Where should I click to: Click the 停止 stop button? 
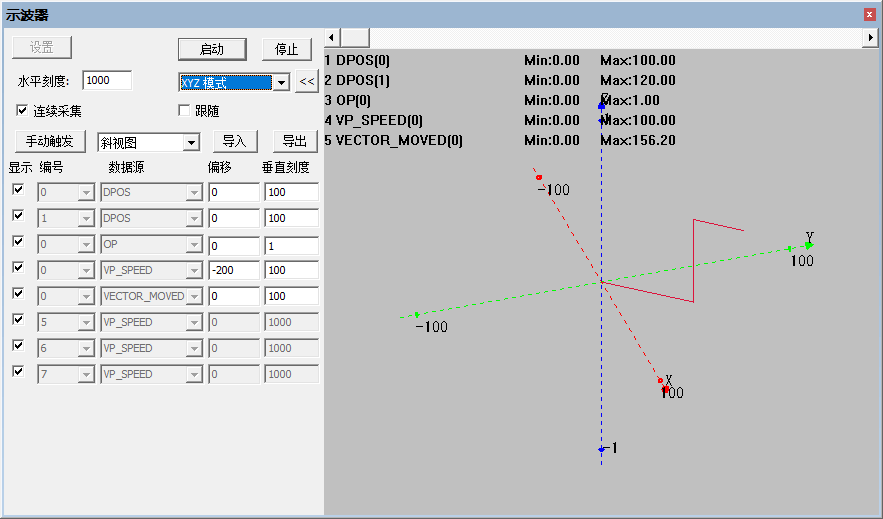[287, 50]
